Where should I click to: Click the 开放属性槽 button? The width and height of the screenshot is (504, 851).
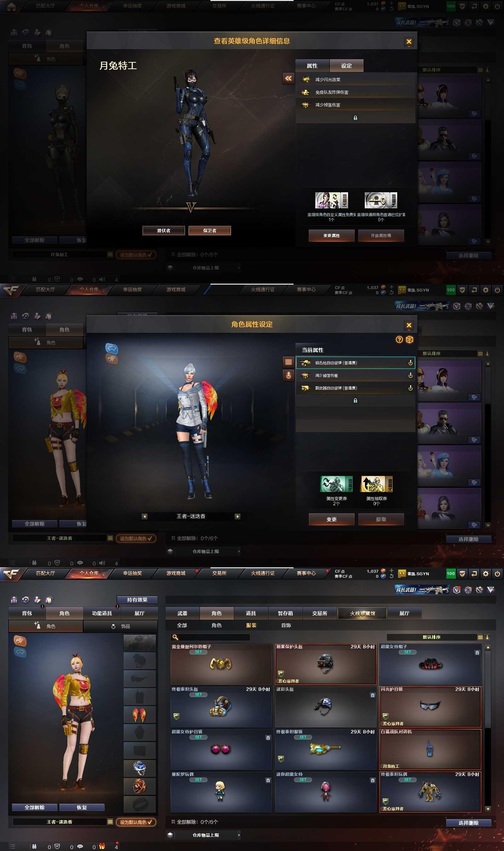coord(381,235)
